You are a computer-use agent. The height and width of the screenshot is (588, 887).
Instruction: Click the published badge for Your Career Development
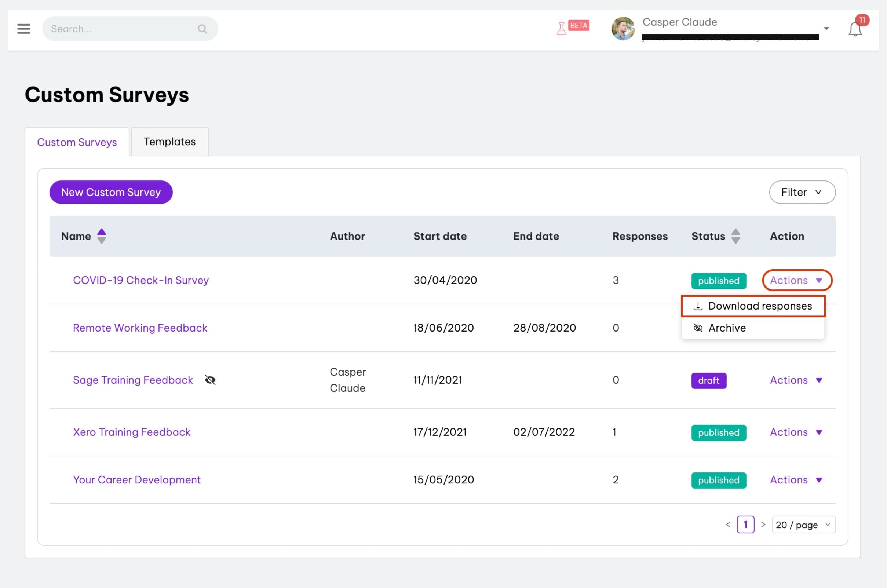coord(718,480)
